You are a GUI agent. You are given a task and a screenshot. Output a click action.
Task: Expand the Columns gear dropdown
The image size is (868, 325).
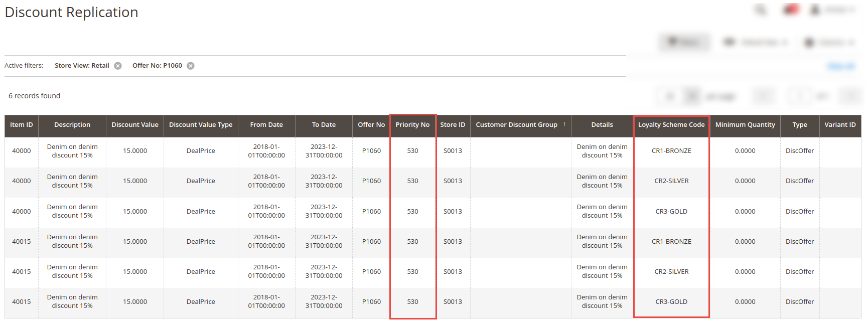829,42
